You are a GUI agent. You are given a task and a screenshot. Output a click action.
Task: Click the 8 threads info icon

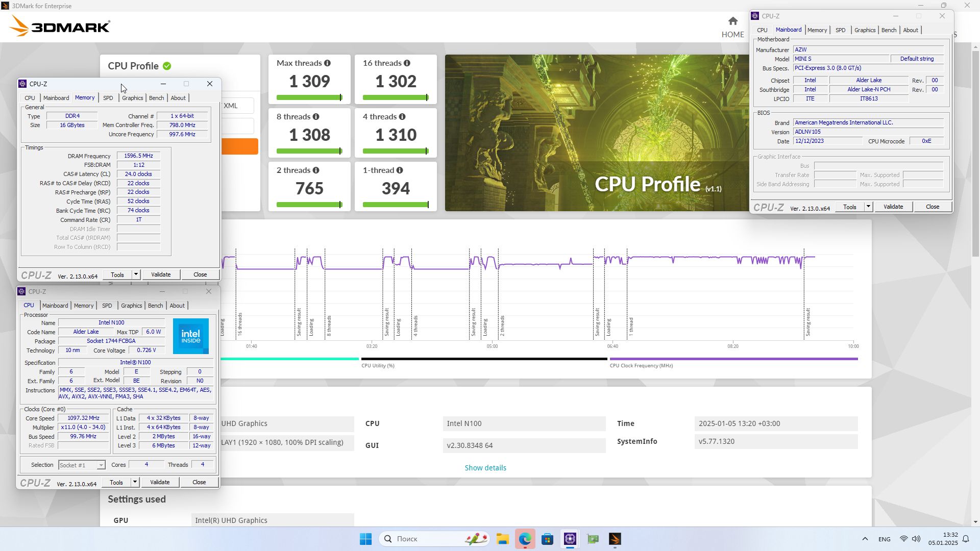(316, 117)
